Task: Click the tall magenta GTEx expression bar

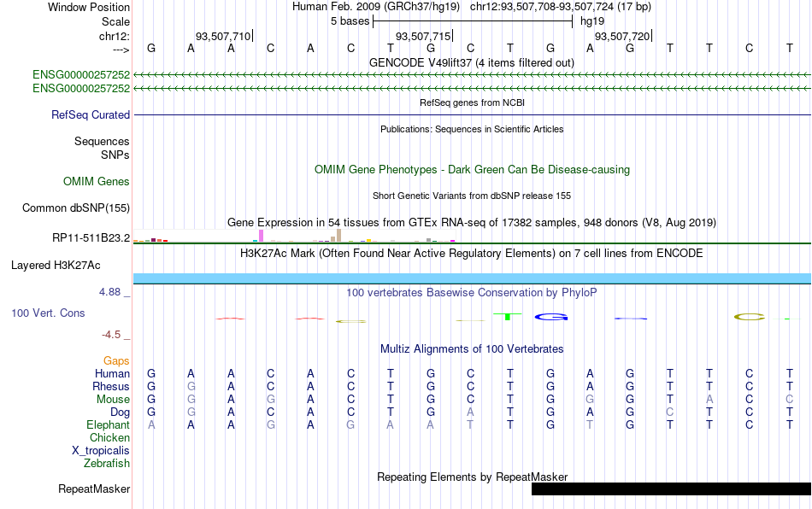Action: pyautogui.click(x=261, y=236)
